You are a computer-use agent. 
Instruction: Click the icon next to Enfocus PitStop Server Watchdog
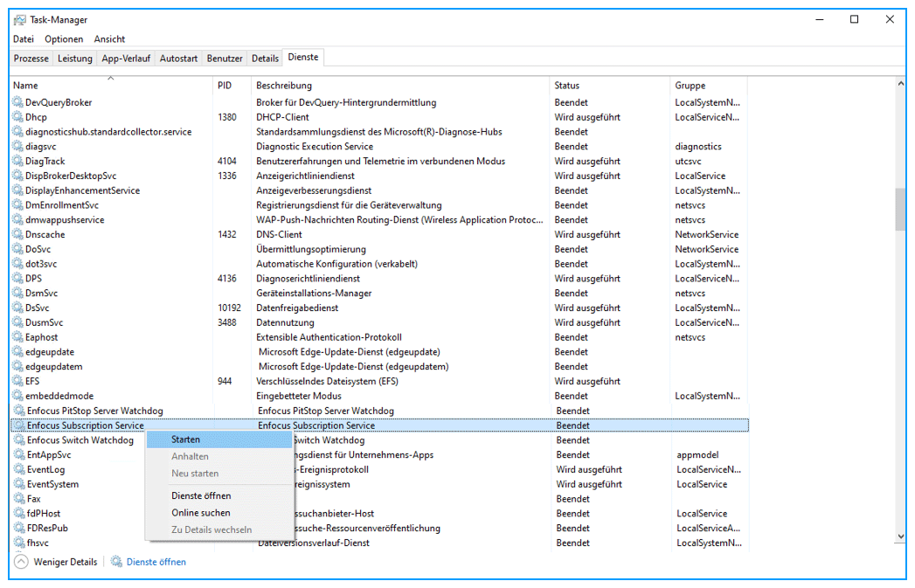[19, 411]
